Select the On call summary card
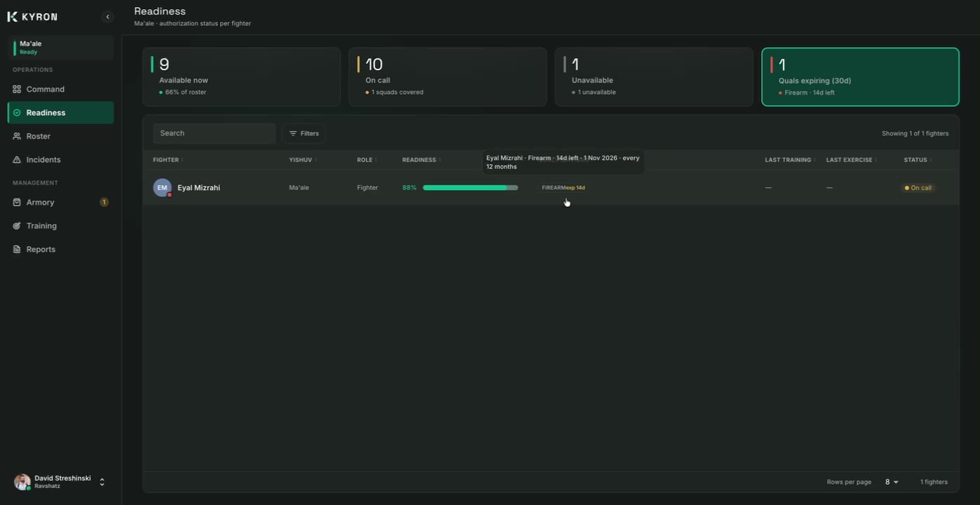 [448, 77]
